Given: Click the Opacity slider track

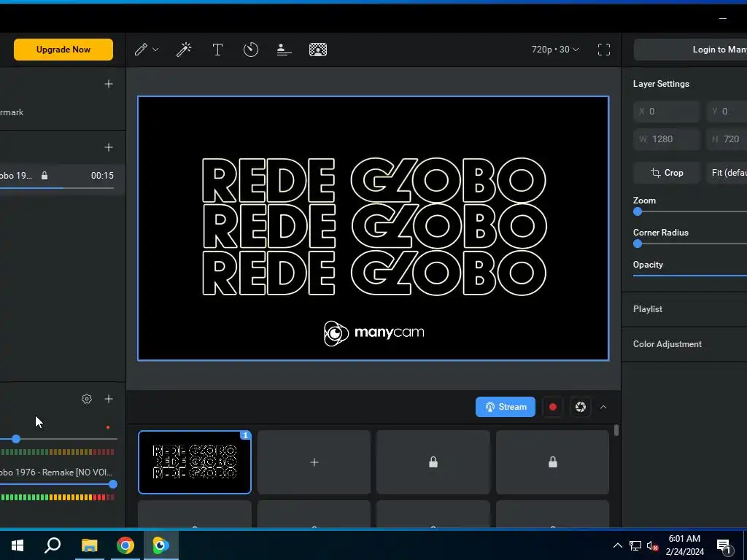Looking at the screenshot, I should 690,275.
